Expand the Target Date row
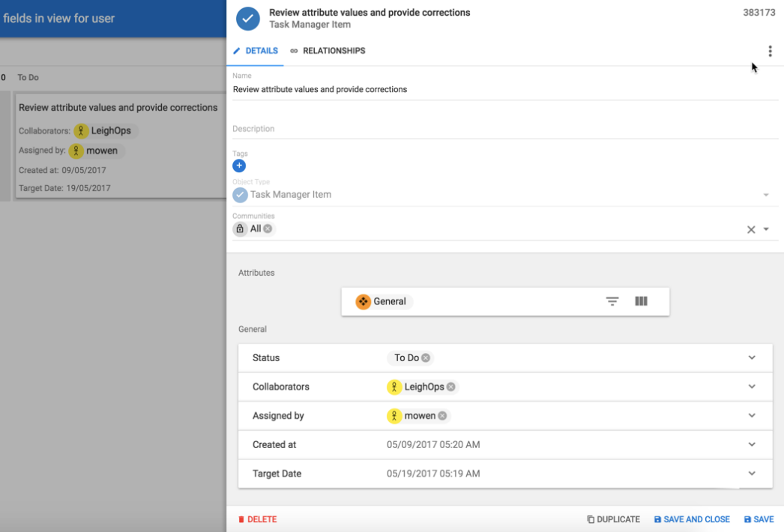 tap(752, 474)
